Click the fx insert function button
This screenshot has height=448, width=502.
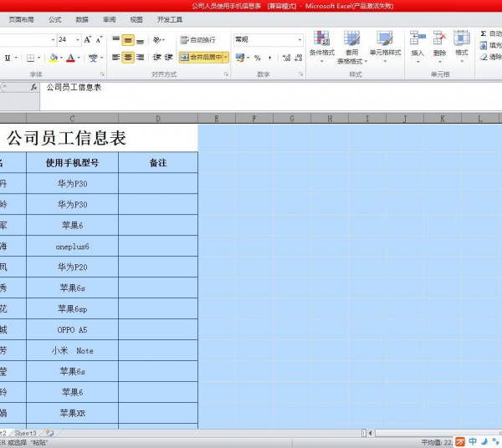[x=34, y=87]
